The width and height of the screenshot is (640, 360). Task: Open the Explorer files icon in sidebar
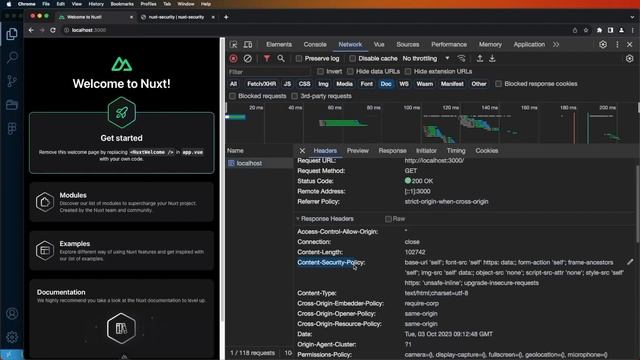(12, 34)
